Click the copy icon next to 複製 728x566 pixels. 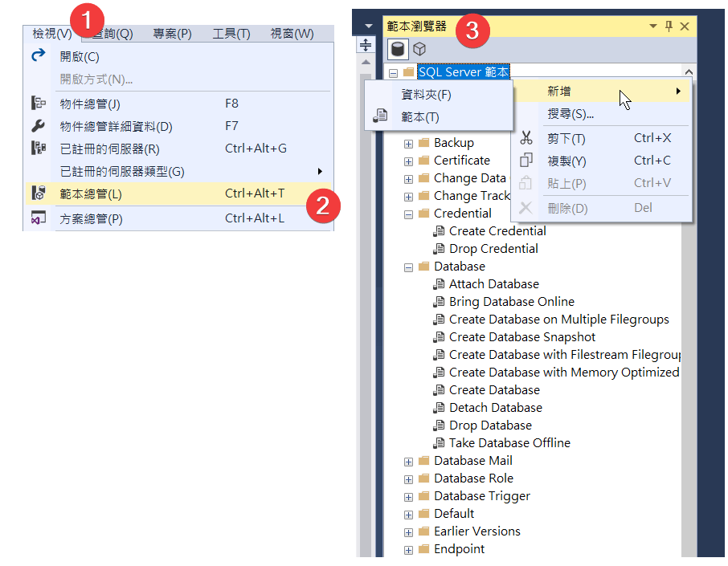point(526,161)
